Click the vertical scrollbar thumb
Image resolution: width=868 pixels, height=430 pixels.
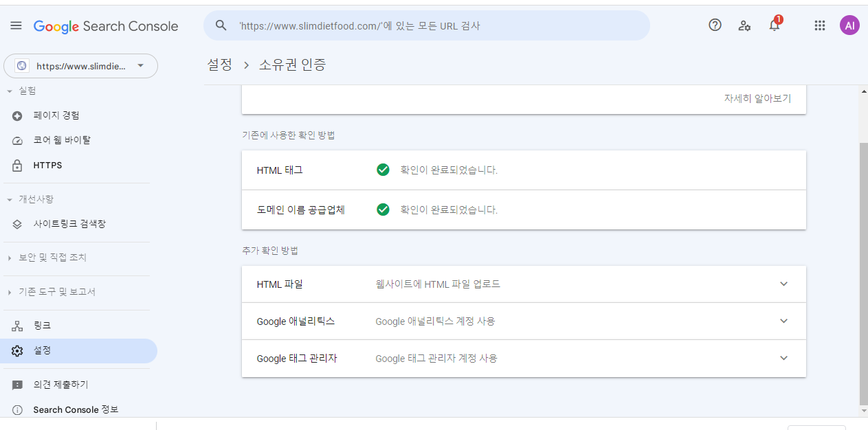pos(864,273)
